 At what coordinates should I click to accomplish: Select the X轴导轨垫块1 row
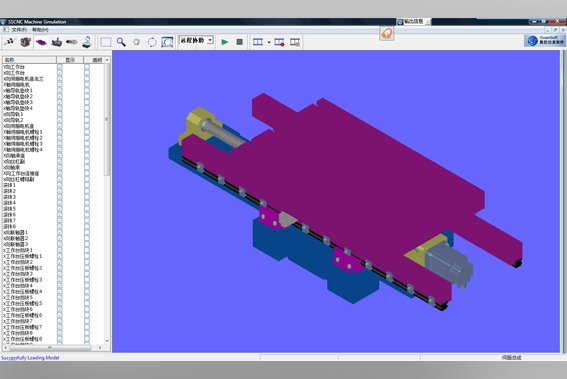click(x=18, y=90)
